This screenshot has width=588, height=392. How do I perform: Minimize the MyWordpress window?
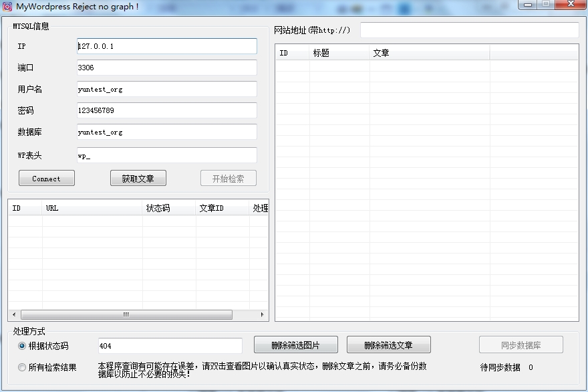(528, 5)
